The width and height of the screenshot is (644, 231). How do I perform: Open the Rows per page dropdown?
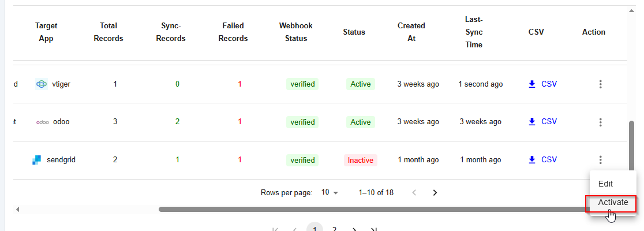[330, 192]
